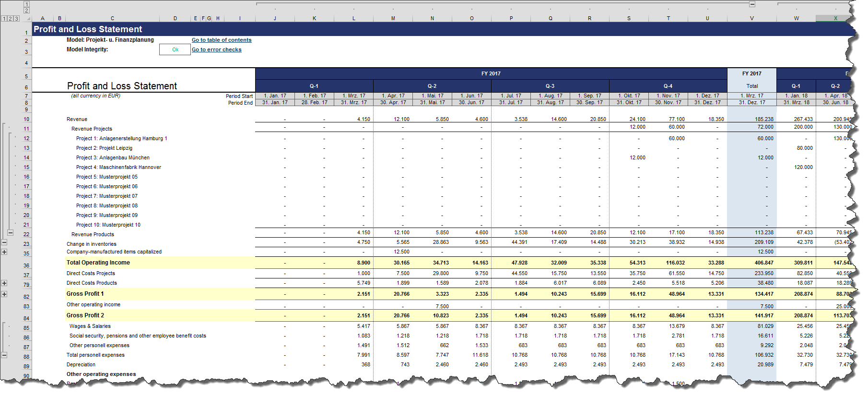Select the 'Revenue Products' label
The image size is (868, 398).
coord(93,234)
